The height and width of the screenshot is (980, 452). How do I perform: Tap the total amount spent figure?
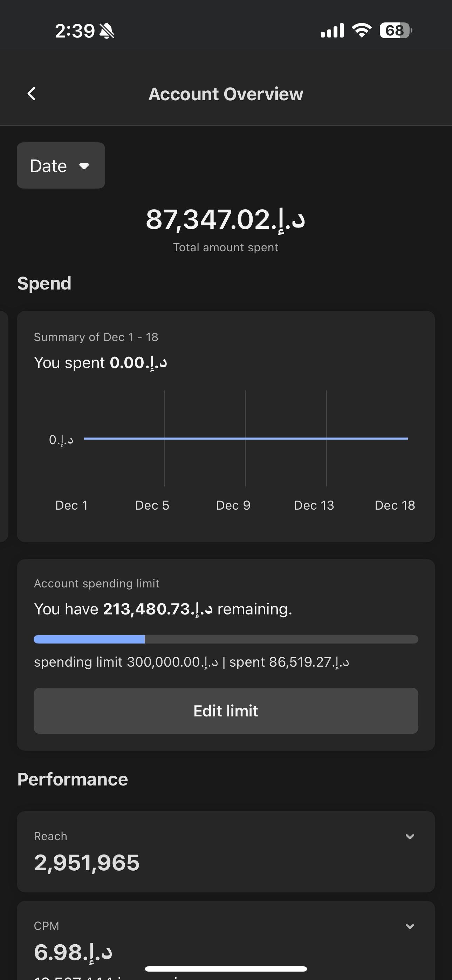[x=226, y=219]
